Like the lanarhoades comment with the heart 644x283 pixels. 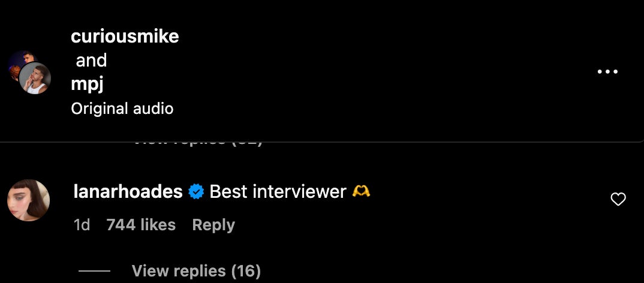618,199
